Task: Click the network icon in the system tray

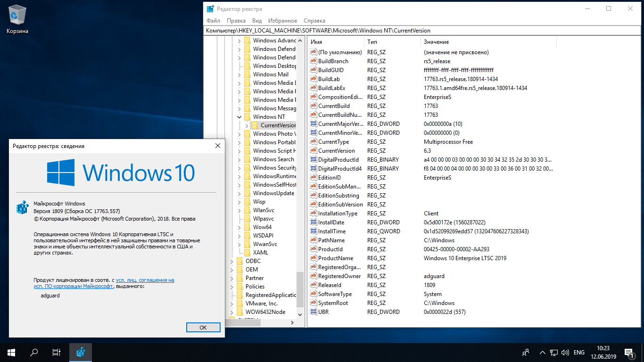Action: click(x=554, y=353)
